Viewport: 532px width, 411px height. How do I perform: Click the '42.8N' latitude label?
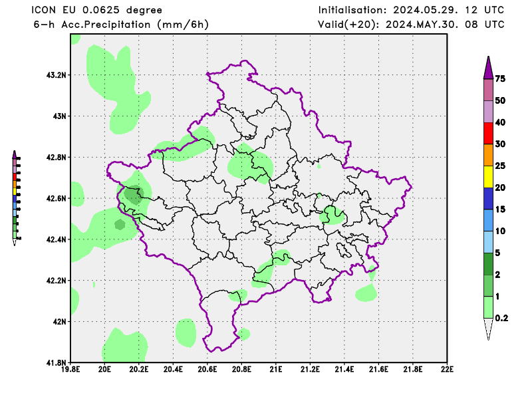click(x=57, y=157)
